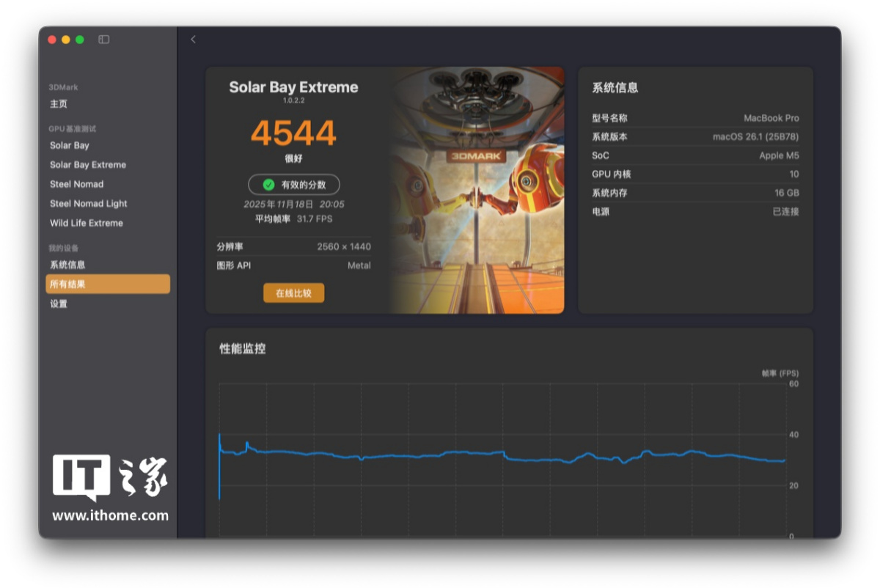Open 系统信息 in the sidebar
Screen dimensions: 880x588
[x=67, y=265]
